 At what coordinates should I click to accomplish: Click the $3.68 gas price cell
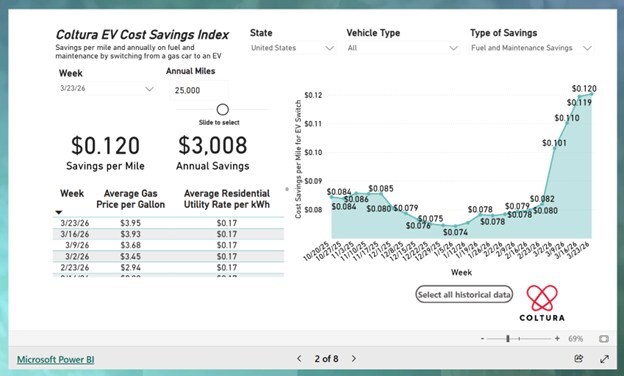pyautogui.click(x=131, y=245)
